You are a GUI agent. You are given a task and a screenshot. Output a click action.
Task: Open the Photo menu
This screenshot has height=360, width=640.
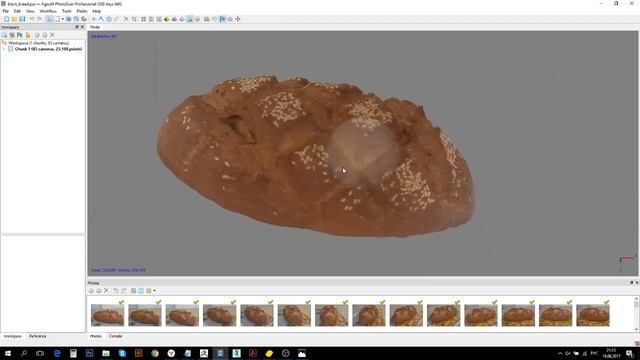click(82, 11)
